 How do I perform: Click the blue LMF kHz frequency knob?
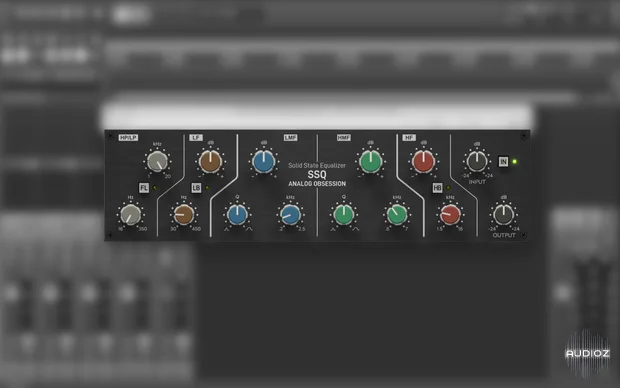290,215
